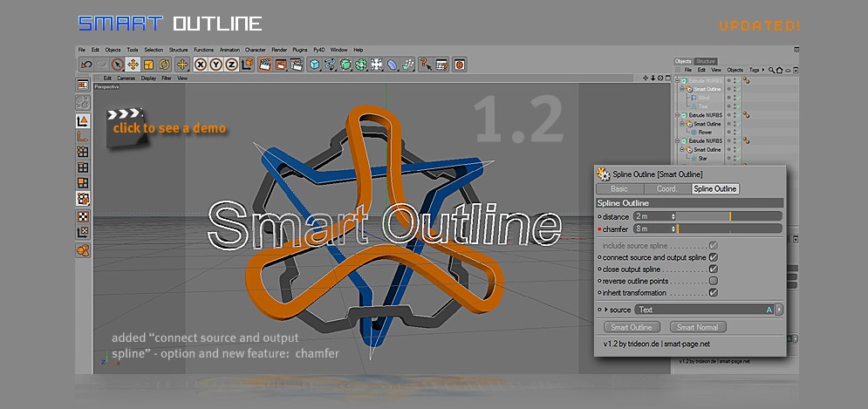Viewport: 868px width, 409px height.
Task: Click the chamfer value stepper arrows
Action: (x=673, y=228)
